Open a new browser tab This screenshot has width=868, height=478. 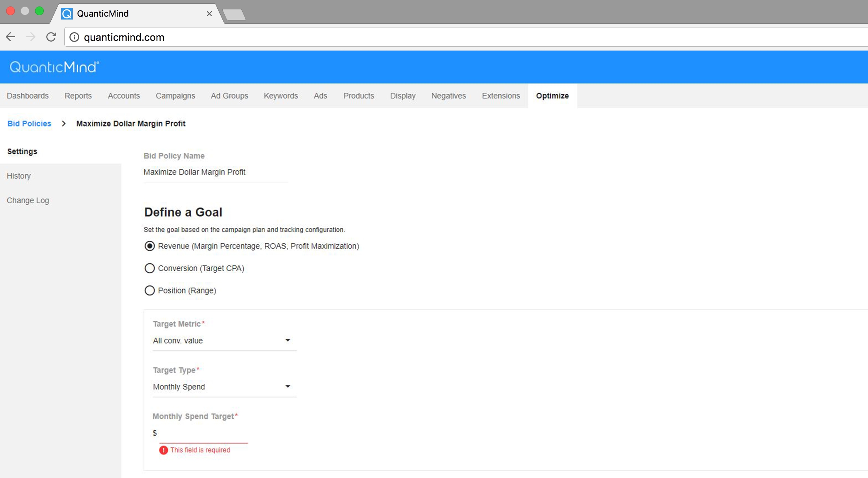(x=234, y=14)
